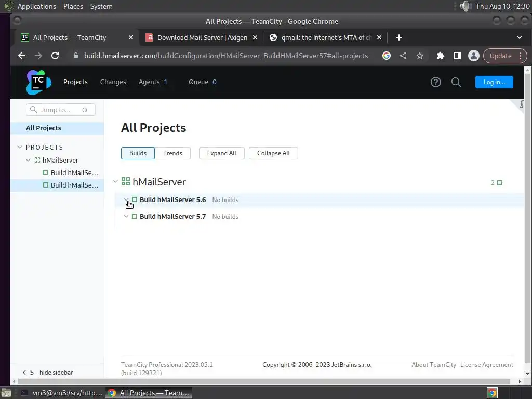Viewport: 532px width, 399px height.
Task: Click hMailServer project grid icon in heading
Action: click(x=126, y=181)
